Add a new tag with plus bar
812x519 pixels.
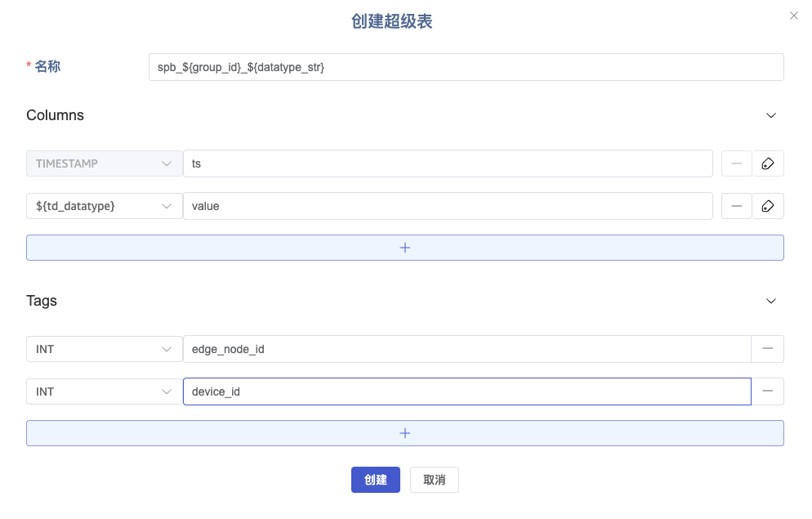click(x=404, y=433)
